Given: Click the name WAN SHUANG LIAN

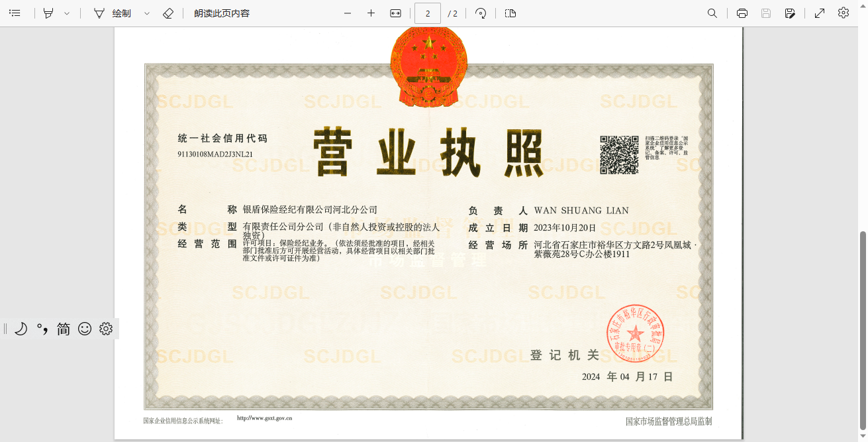Looking at the screenshot, I should [x=581, y=211].
